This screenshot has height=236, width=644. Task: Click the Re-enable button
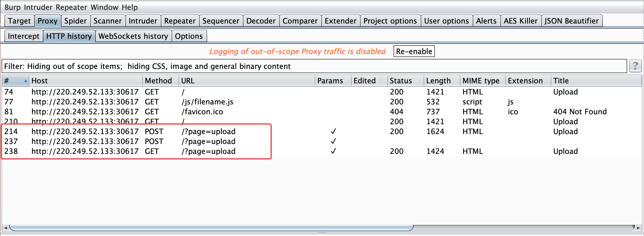click(414, 51)
